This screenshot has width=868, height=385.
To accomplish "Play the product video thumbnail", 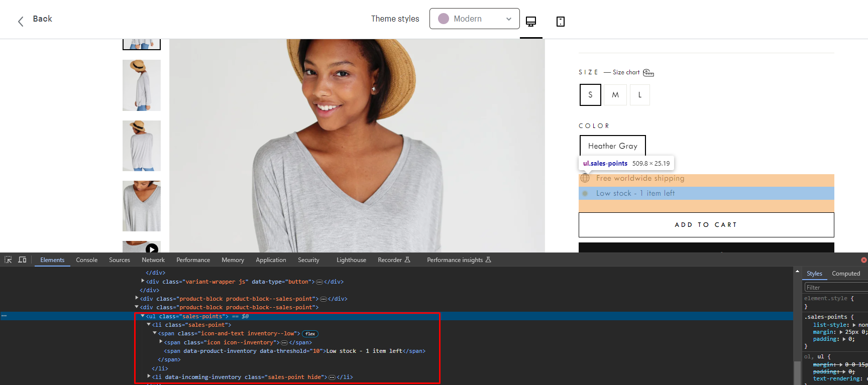I will pos(152,249).
